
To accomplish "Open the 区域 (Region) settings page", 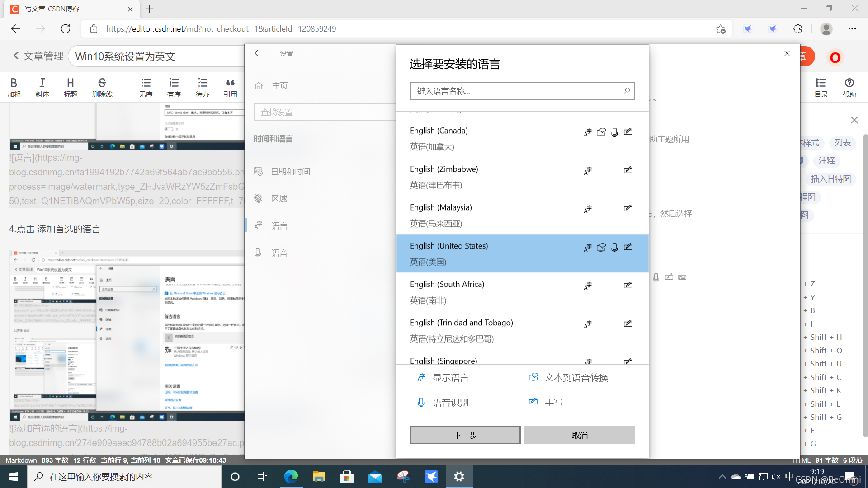I will [279, 199].
